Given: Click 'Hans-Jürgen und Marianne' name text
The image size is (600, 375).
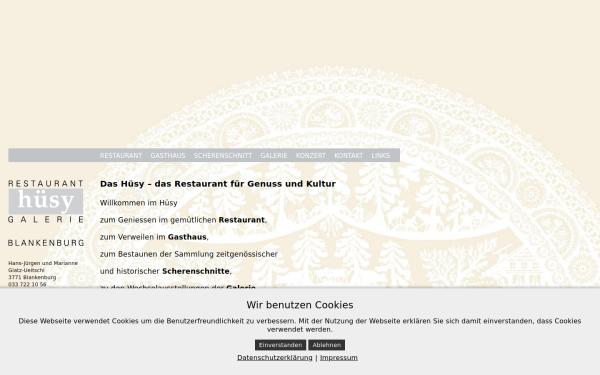Looking at the screenshot, I should pyautogui.click(x=43, y=263).
